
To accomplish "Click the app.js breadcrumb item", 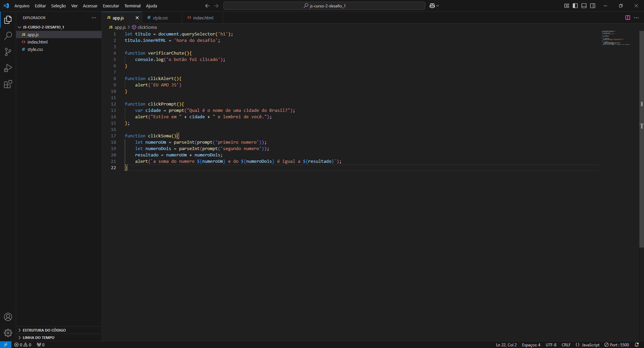I will click(x=117, y=27).
